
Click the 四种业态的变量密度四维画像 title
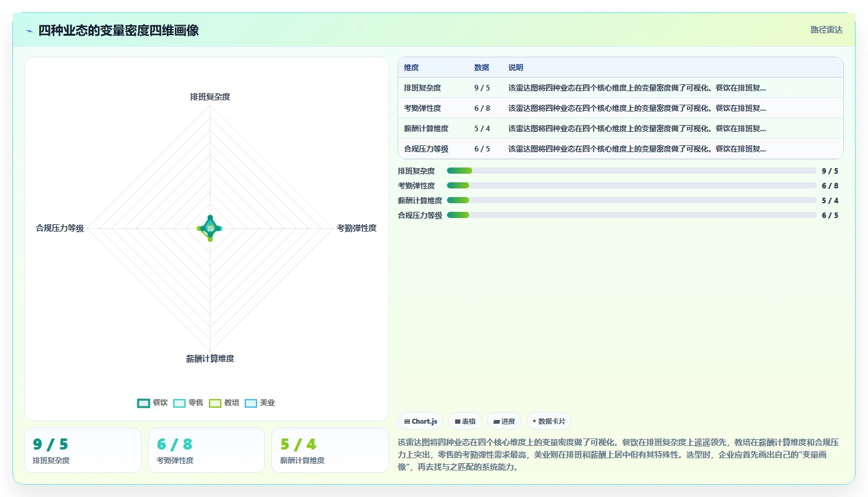118,30
